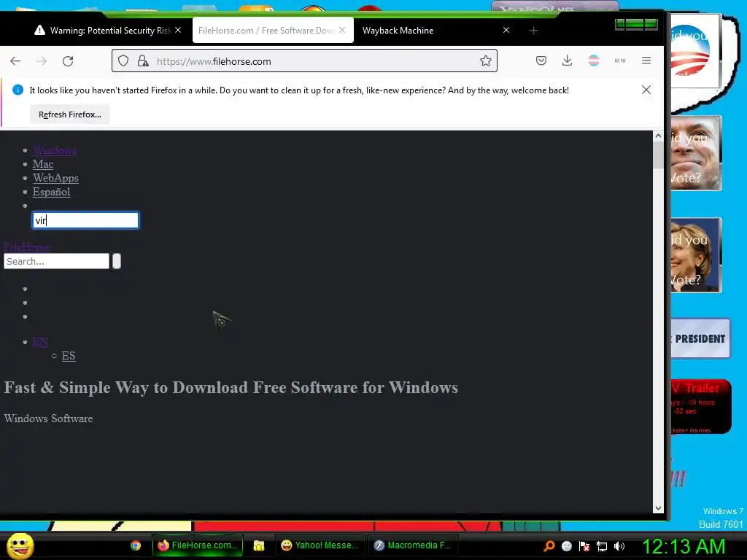Click the smiling man 'Vote?' thumbnail
The width and height of the screenshot is (747, 560).
point(696,153)
